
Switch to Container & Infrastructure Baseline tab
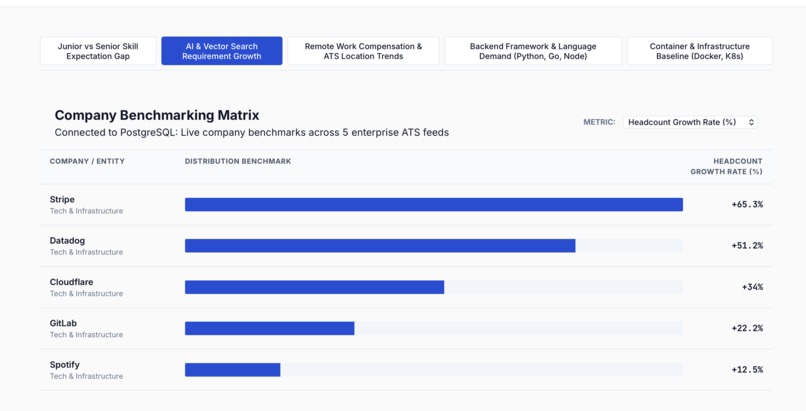pos(700,51)
